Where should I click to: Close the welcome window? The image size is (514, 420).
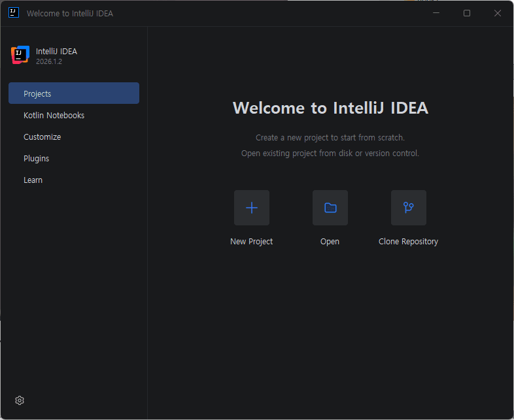pyautogui.click(x=497, y=13)
